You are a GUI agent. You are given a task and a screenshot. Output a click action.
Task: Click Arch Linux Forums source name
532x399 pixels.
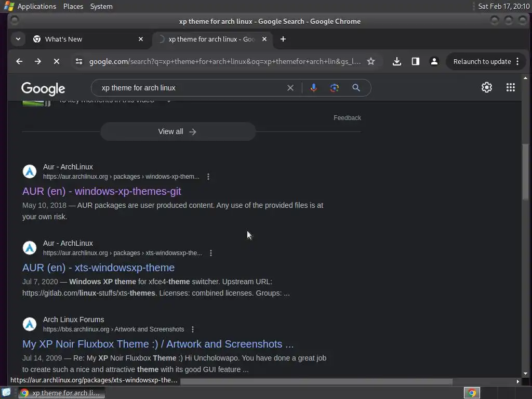click(74, 320)
